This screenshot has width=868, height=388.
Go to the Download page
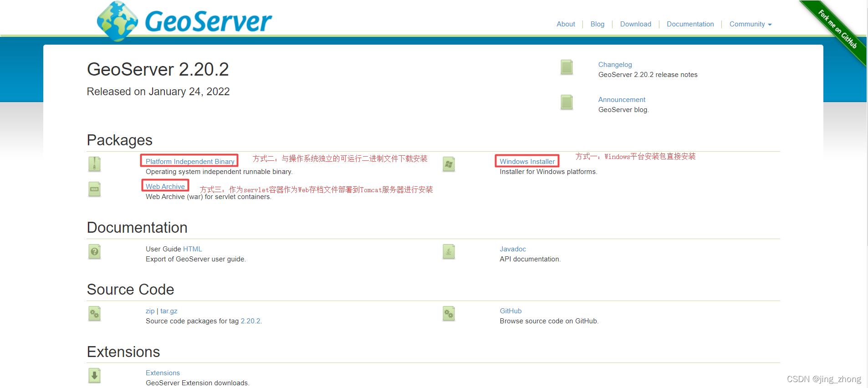pos(635,24)
